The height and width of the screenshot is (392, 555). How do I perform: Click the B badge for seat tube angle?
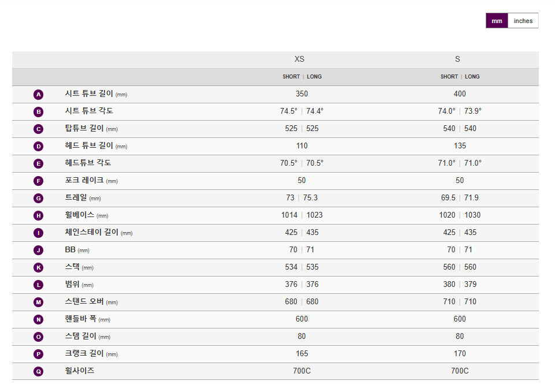(x=39, y=112)
